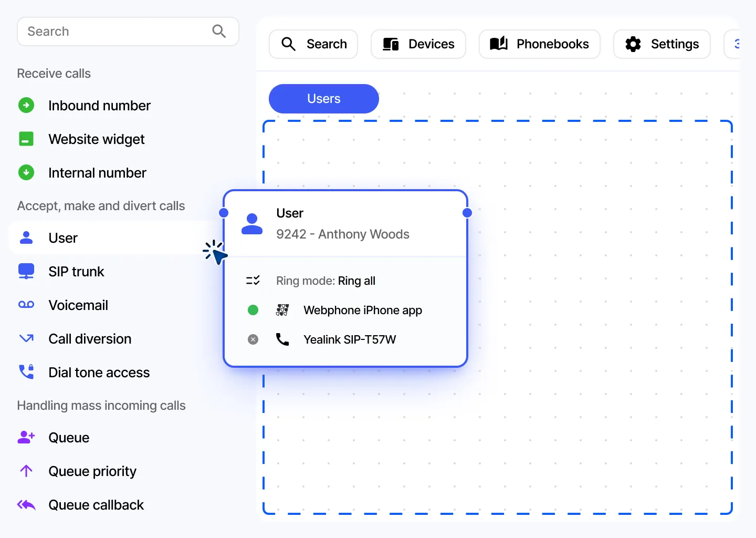Select the blue Users tab

coord(324,99)
